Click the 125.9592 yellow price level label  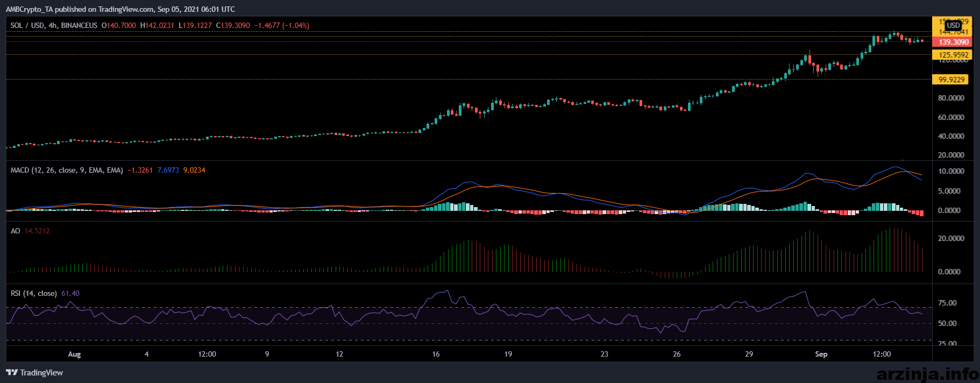point(952,55)
